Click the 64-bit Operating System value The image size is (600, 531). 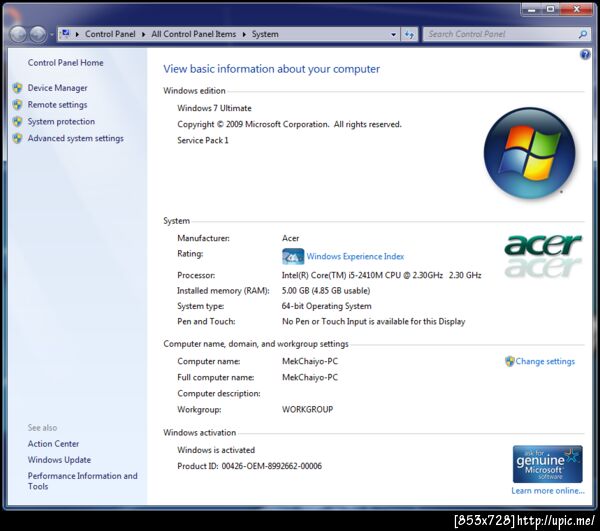point(326,306)
